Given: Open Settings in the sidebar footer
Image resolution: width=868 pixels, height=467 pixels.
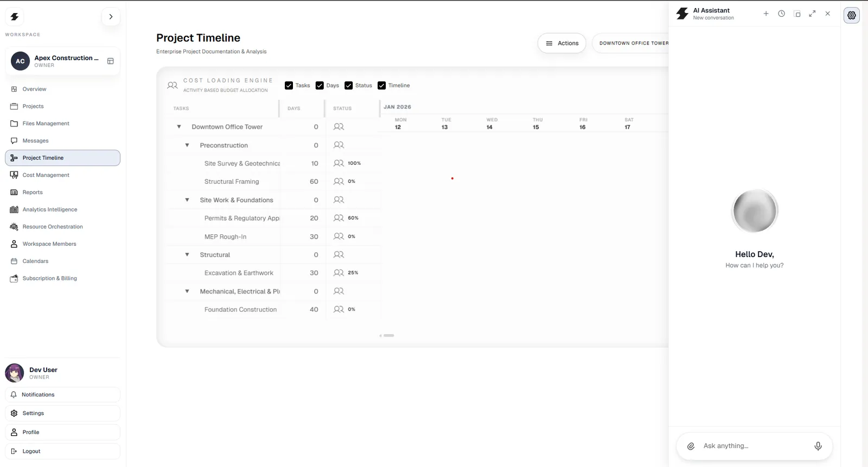Looking at the screenshot, I should tap(62, 413).
